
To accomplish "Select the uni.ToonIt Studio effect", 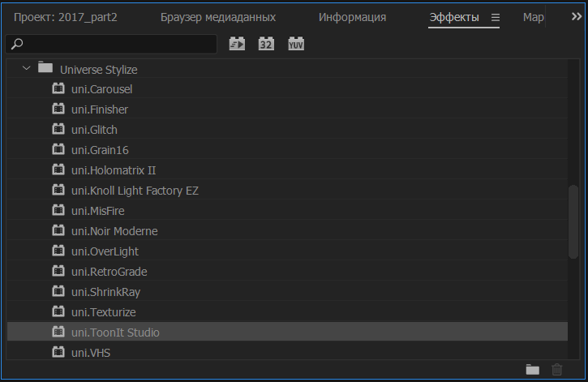I will pyautogui.click(x=115, y=333).
